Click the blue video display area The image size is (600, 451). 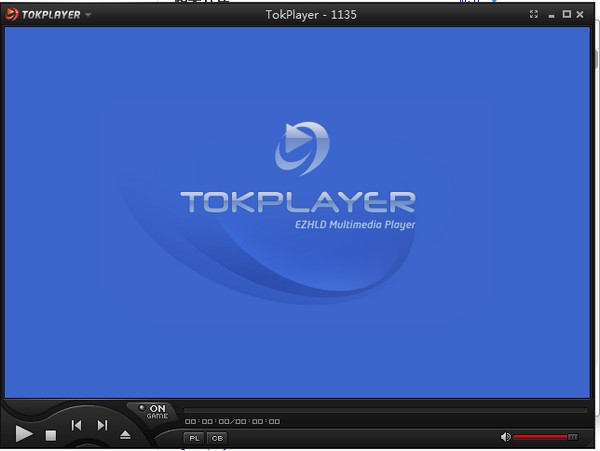click(297, 212)
